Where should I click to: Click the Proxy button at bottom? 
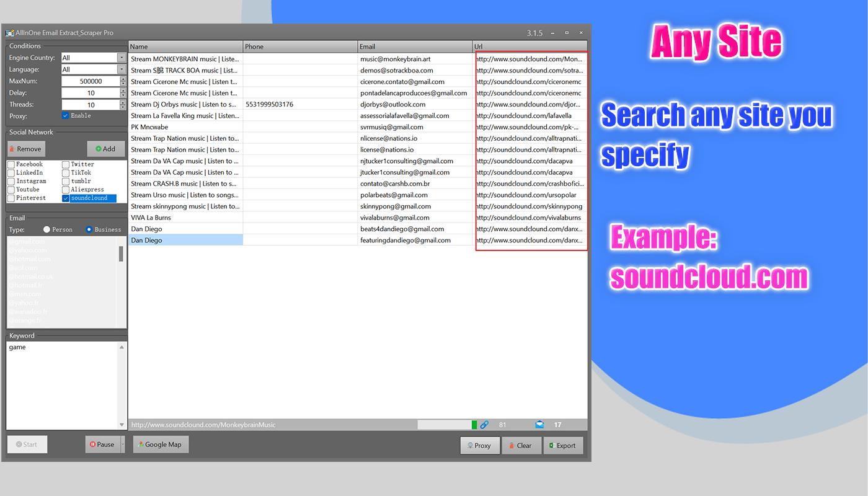click(480, 445)
